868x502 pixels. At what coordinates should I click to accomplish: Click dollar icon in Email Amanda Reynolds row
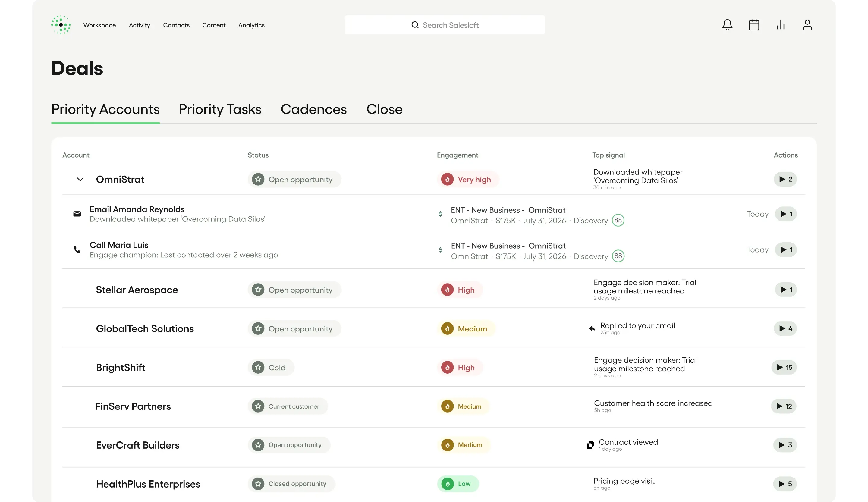click(440, 214)
